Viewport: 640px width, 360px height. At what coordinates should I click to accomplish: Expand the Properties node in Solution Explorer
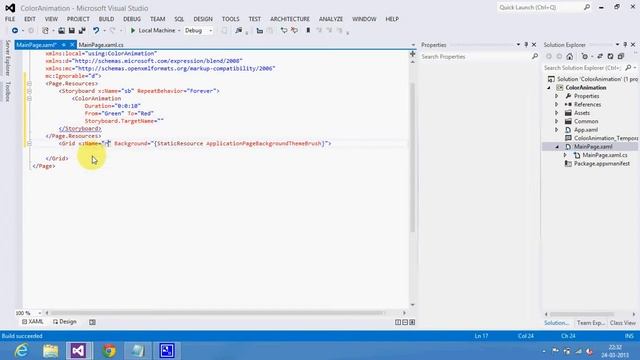tap(557, 96)
